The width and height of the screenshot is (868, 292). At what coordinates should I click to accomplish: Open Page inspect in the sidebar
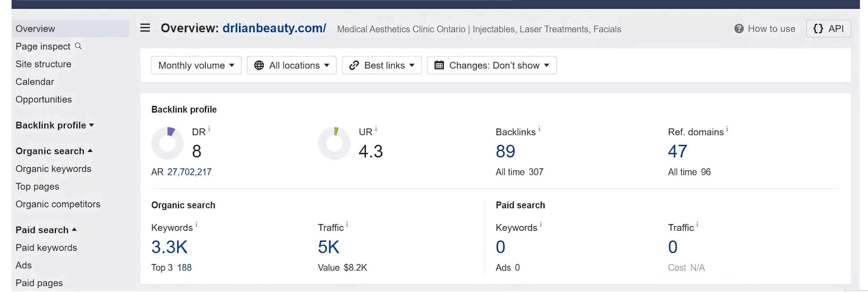[x=43, y=46]
